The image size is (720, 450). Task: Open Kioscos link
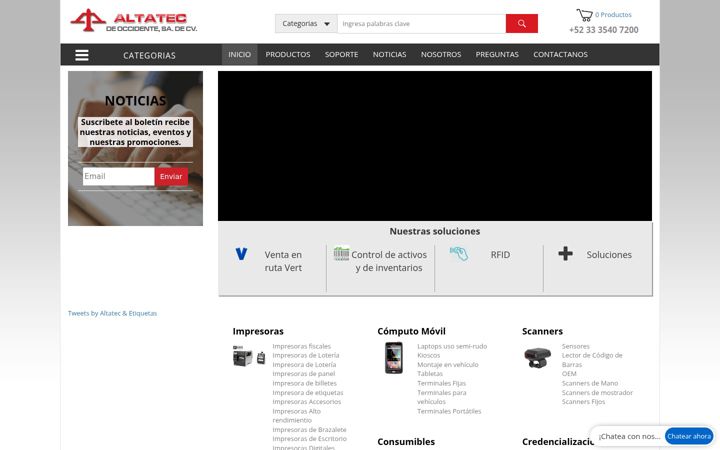[x=428, y=355]
